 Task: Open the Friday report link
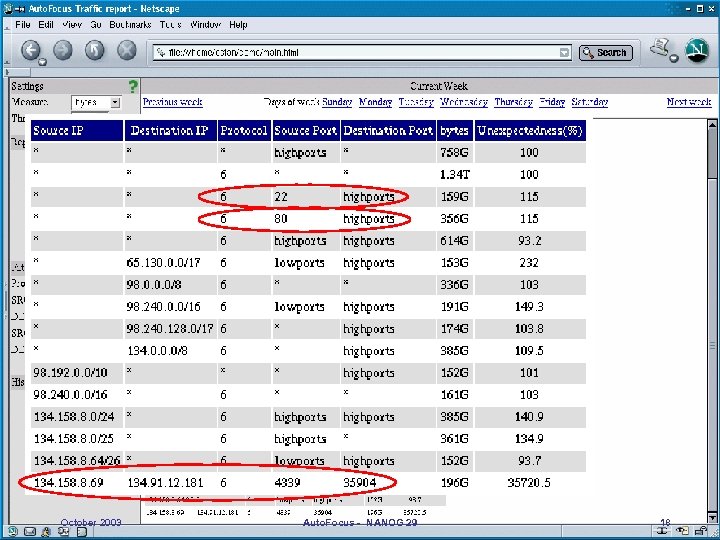click(552, 102)
